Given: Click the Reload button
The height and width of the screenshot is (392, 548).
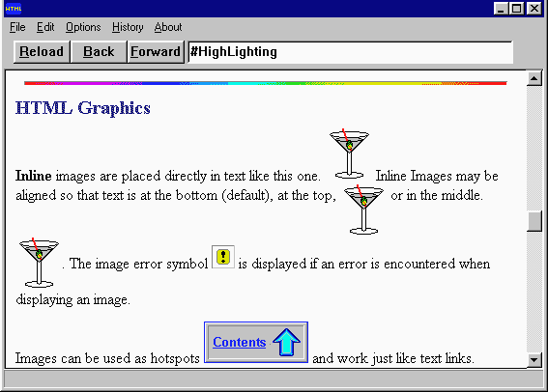Looking at the screenshot, I should [42, 52].
